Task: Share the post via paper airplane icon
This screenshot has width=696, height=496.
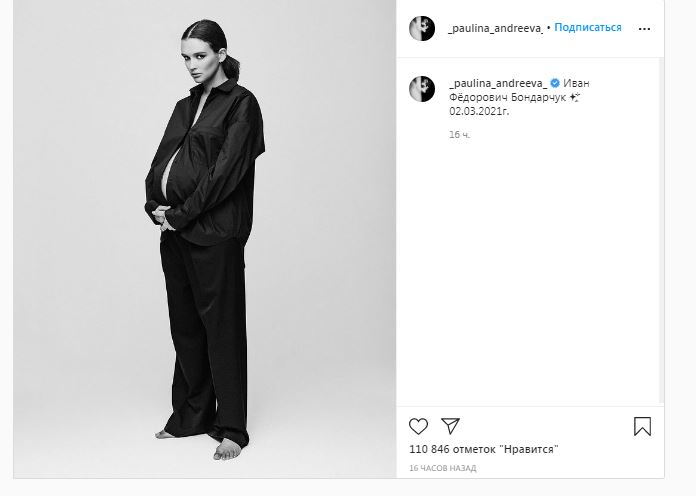Action: [450, 426]
